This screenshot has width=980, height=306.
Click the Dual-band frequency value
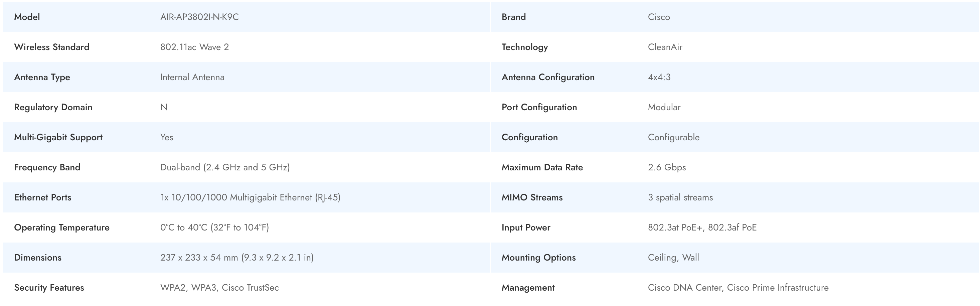tap(225, 167)
